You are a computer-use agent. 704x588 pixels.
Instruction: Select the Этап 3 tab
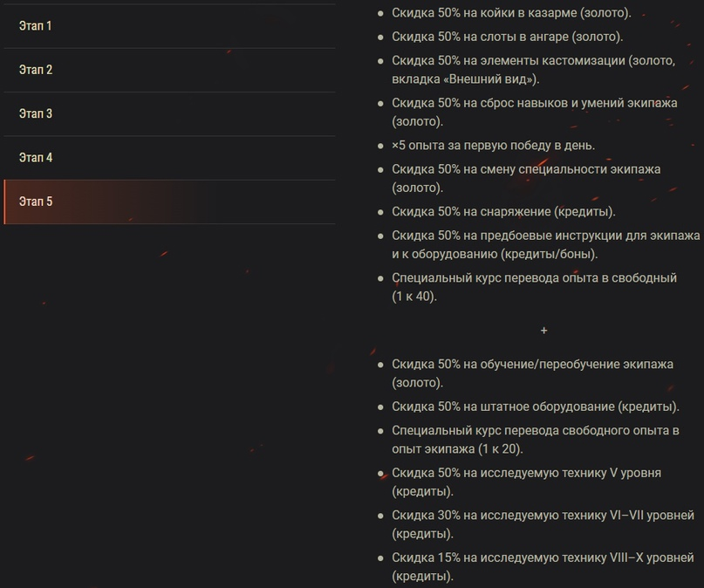(36, 113)
